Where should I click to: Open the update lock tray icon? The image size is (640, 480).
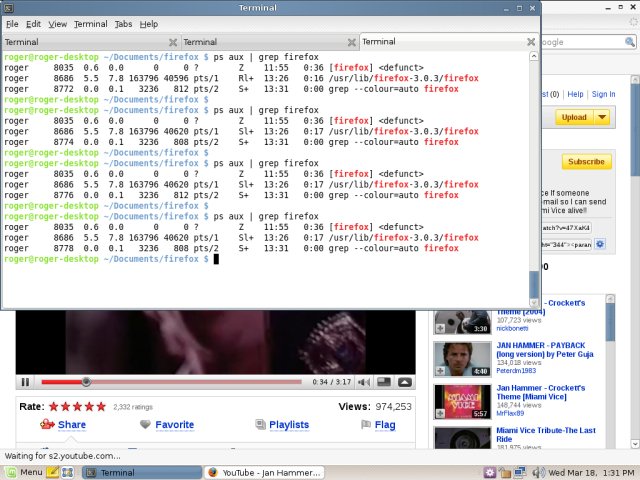point(504,473)
